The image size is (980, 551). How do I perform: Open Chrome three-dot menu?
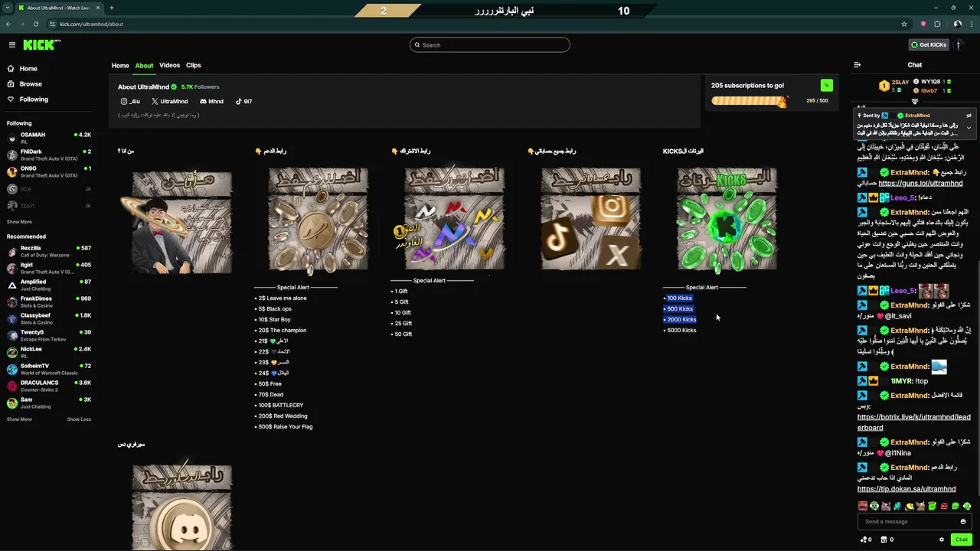[972, 24]
